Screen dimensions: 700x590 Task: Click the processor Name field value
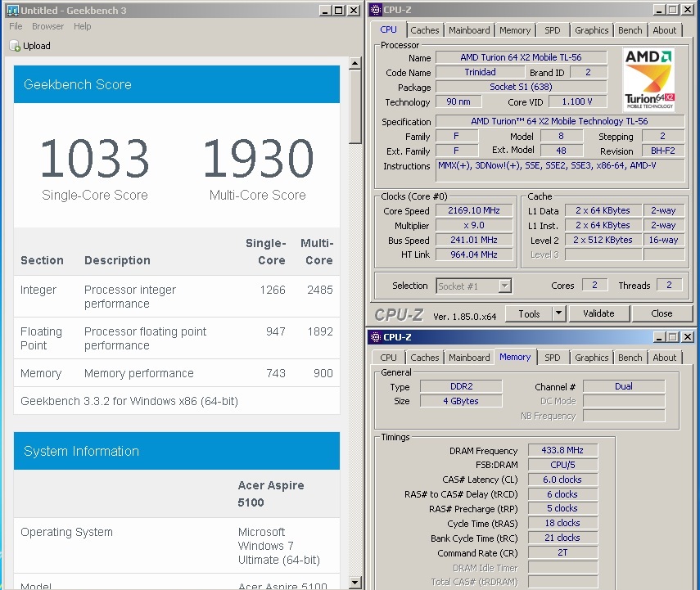tap(521, 57)
